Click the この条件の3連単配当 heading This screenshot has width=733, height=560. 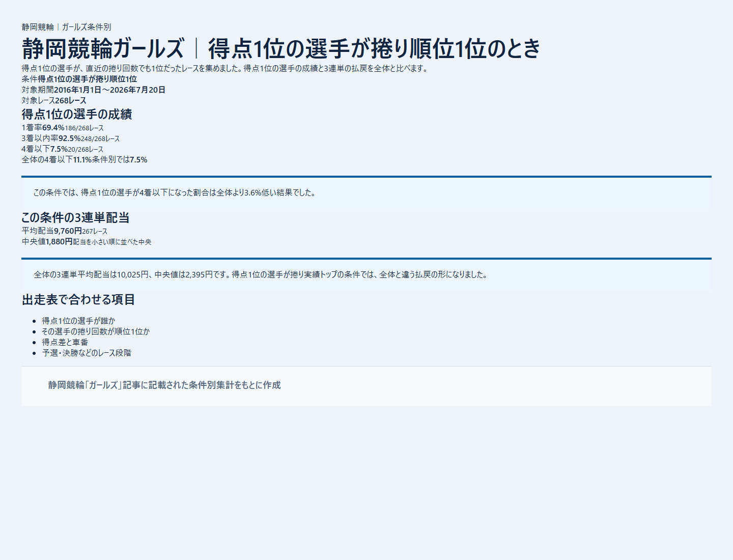click(75, 217)
